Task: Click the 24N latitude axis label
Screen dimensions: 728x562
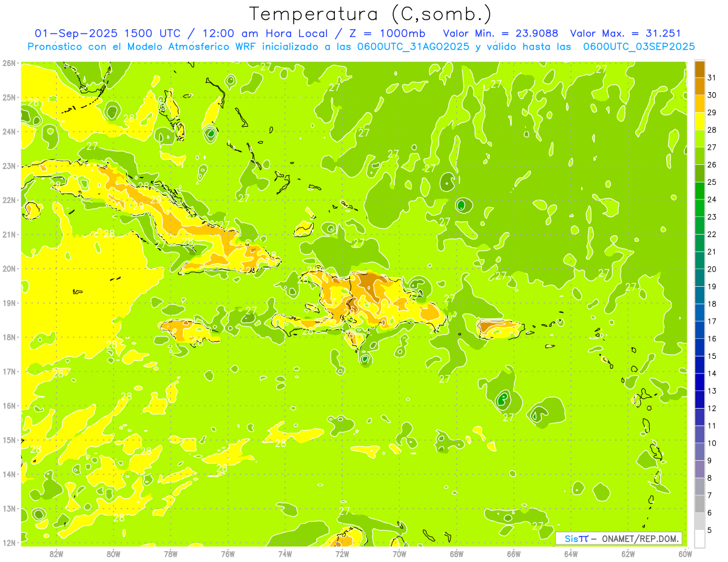Action: pos(8,132)
